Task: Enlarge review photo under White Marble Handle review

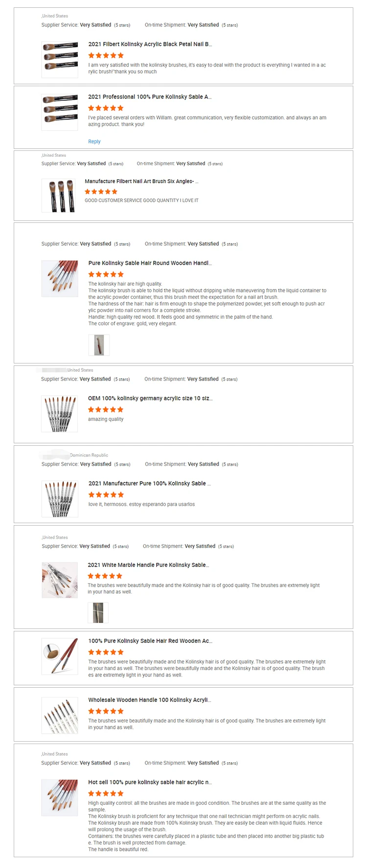Action: 98,612
